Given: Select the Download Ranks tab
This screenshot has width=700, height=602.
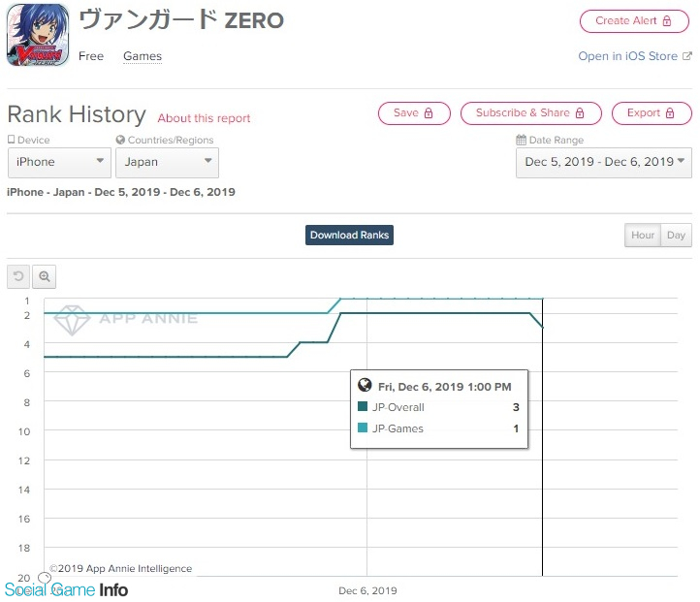Looking at the screenshot, I should 349,236.
